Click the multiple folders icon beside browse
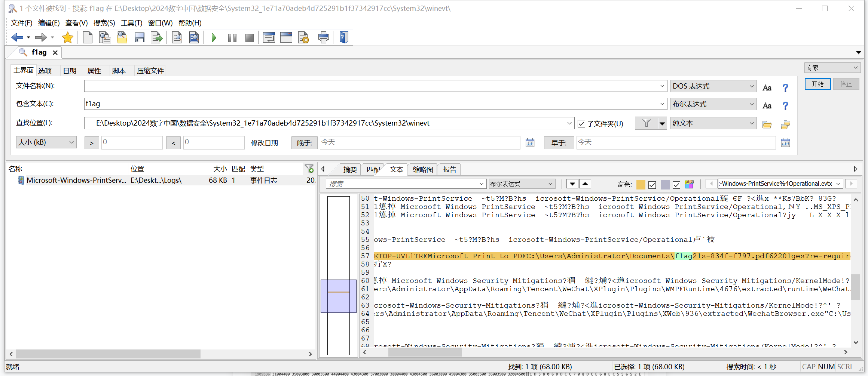The width and height of the screenshot is (868, 376). [x=786, y=124]
